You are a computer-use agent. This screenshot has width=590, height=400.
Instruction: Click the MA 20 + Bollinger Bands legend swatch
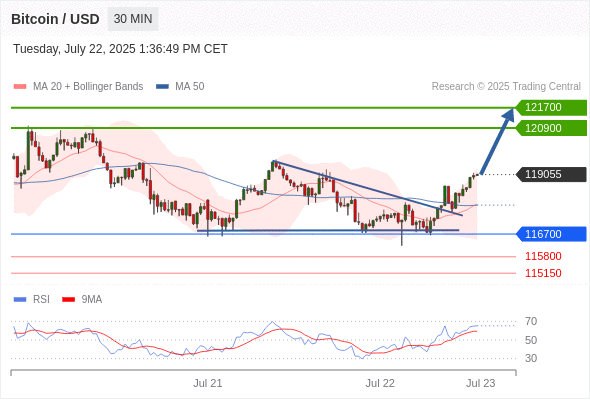click(20, 87)
